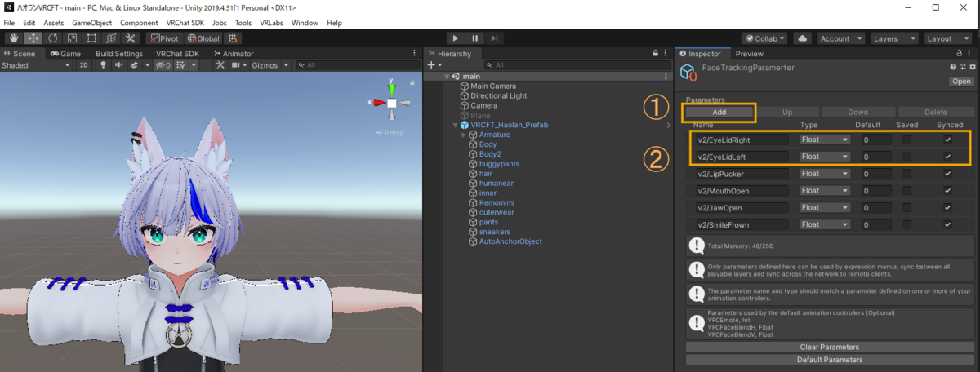Click Default Parameters button
The image size is (980, 372).
click(830, 359)
